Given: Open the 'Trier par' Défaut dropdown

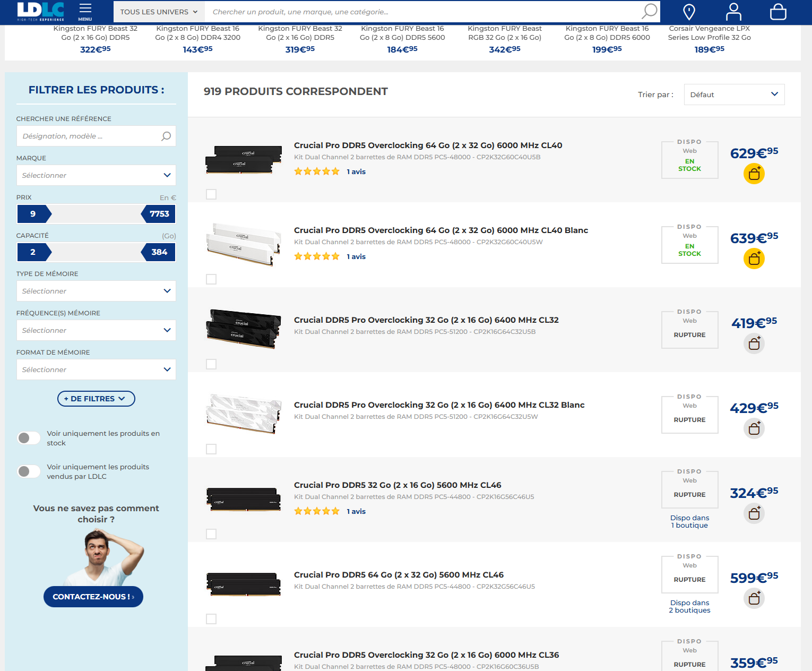Looking at the screenshot, I should [x=733, y=94].
